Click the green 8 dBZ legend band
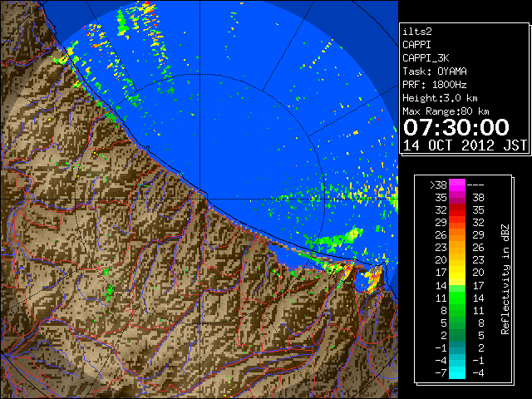 (457, 310)
